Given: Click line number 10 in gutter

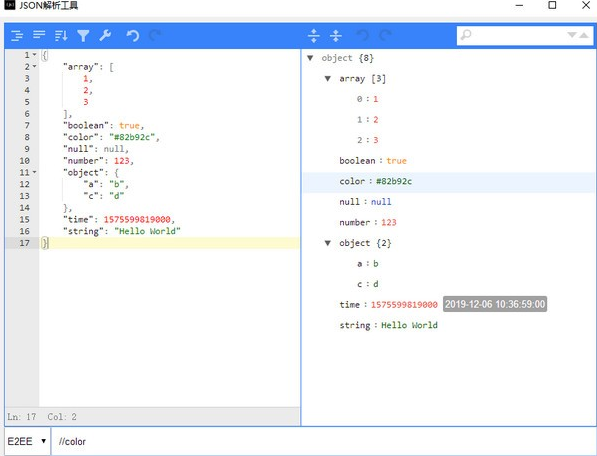Looking at the screenshot, I should pyautogui.click(x=24, y=161).
